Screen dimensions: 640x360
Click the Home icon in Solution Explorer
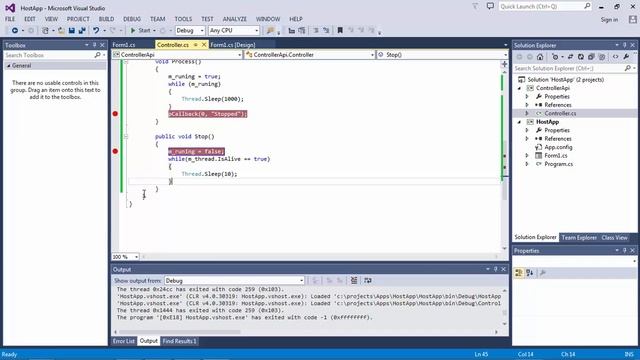coord(540,57)
